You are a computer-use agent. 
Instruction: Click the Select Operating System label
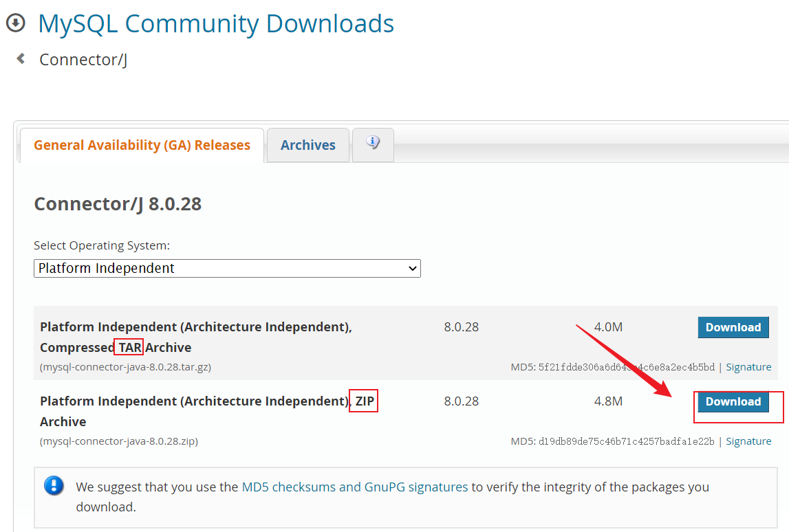102,245
